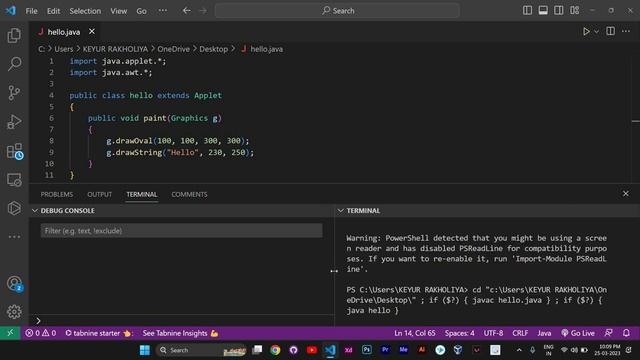Screen dimensions: 640x360
Task: Open Windows Start menu
Action: click(x=144, y=350)
